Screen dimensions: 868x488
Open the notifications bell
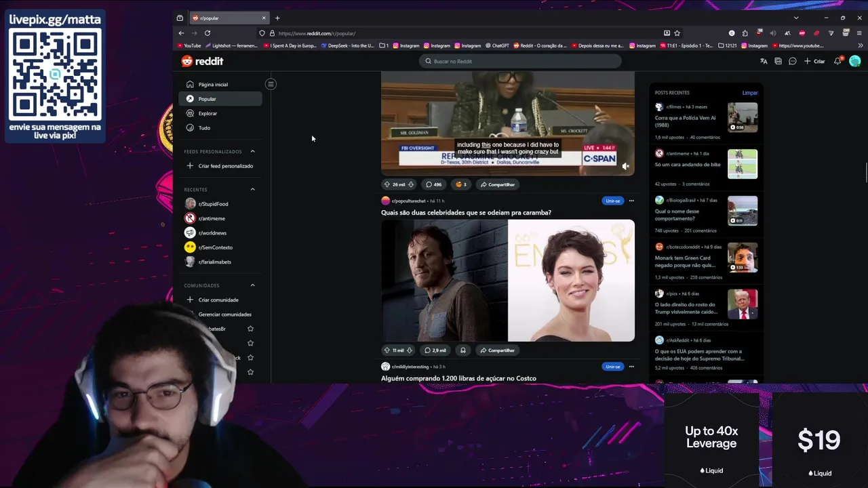(838, 61)
